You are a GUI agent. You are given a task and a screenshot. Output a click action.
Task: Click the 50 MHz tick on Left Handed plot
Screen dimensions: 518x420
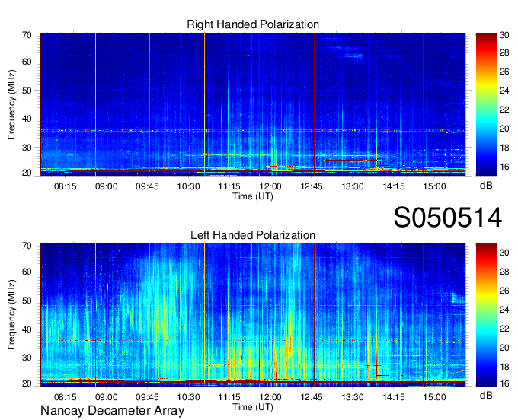coord(27,301)
